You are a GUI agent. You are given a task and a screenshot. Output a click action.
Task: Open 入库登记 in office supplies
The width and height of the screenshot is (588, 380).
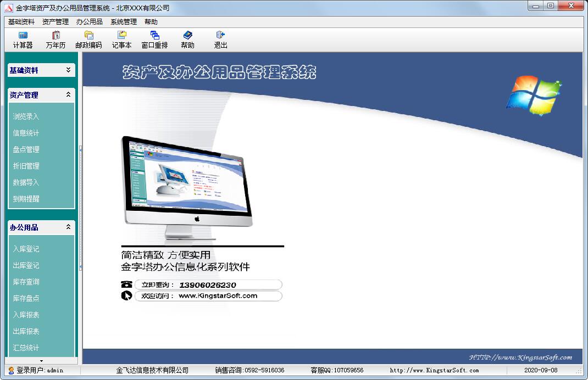26,249
